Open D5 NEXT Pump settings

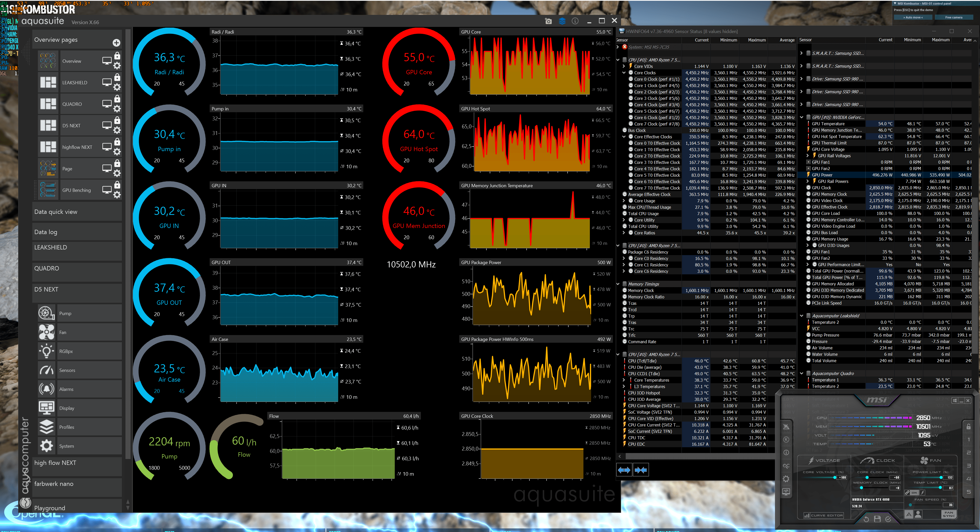coord(80,313)
